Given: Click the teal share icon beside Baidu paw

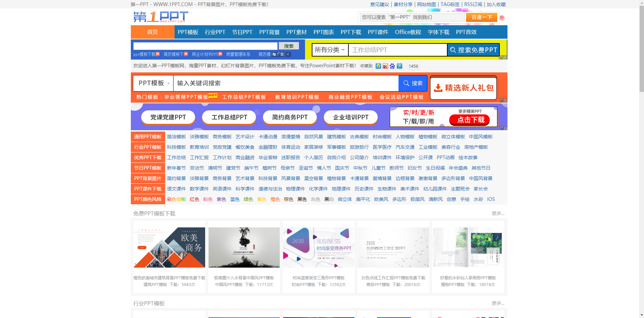Looking at the screenshot, I should [x=400, y=66].
